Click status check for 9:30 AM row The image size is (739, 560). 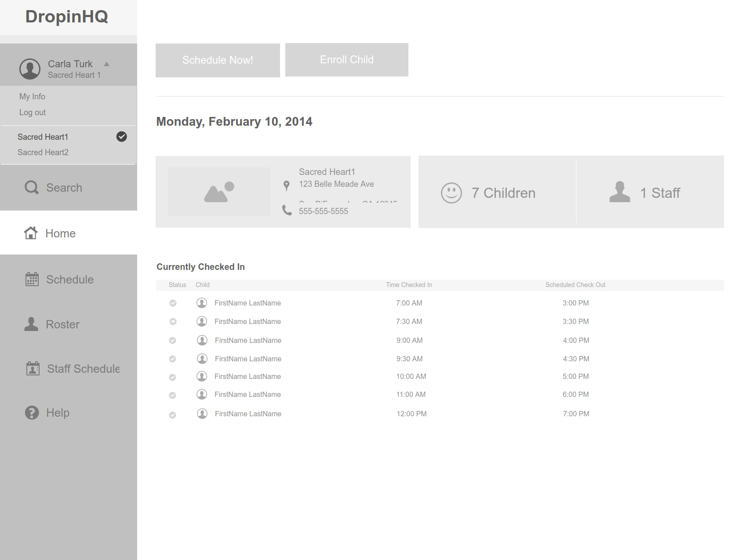coord(173,359)
